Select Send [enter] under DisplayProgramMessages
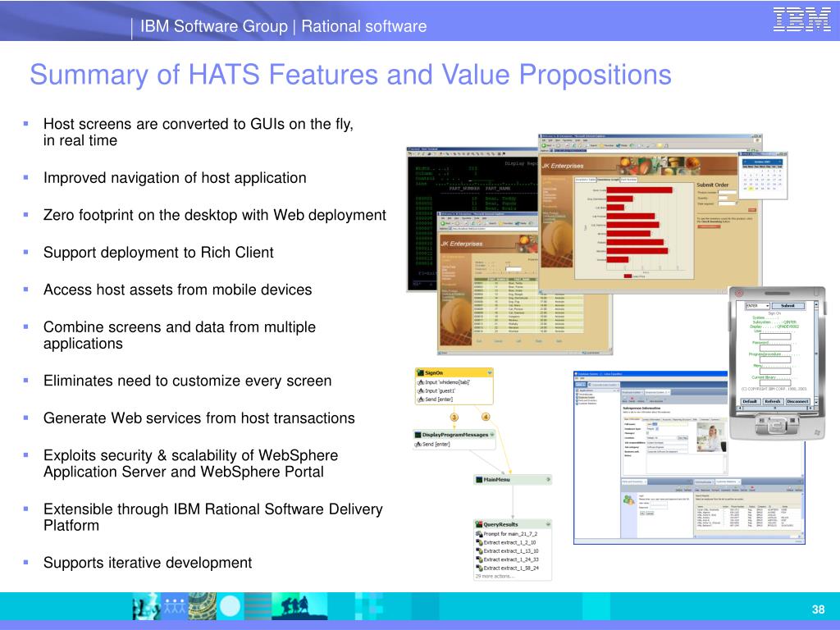This screenshot has height=630, width=840. click(433, 444)
